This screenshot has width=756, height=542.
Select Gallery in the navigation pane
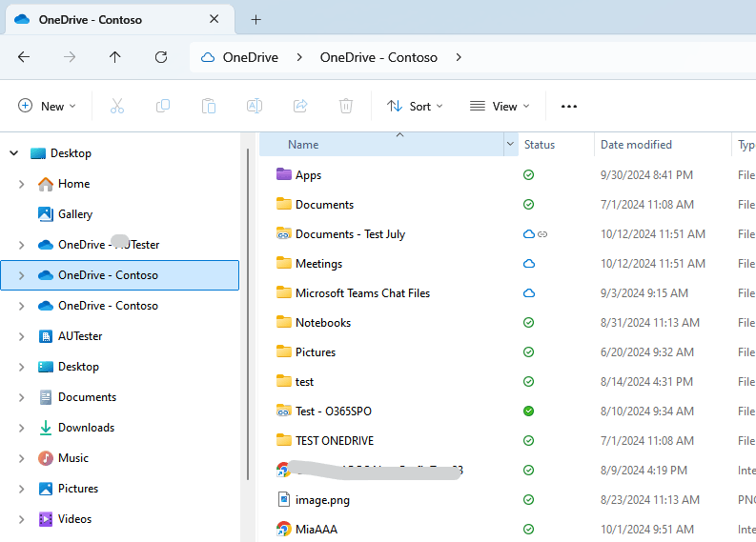point(75,214)
